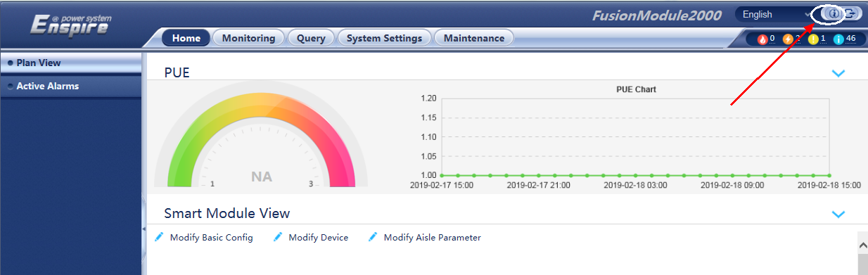The height and width of the screenshot is (275, 868).
Task: Click Modify Aisle Parameter link
Action: point(432,238)
